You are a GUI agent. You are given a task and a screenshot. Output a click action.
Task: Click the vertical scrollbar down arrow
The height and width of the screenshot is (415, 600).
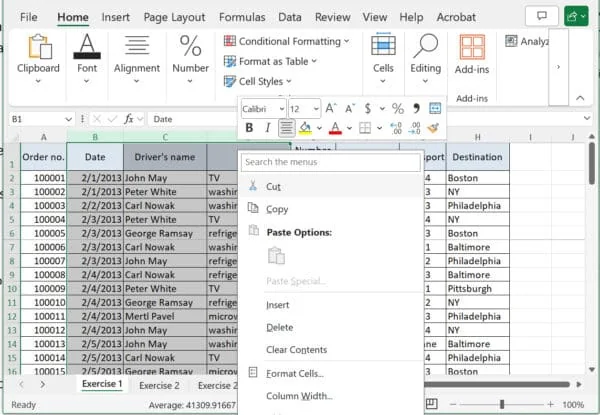[592, 369]
